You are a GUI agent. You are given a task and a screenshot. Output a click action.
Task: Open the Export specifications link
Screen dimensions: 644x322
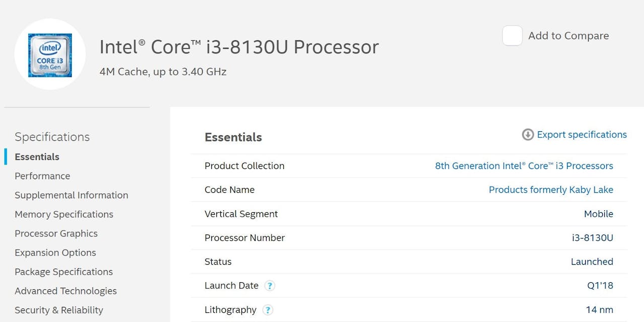[x=582, y=135]
